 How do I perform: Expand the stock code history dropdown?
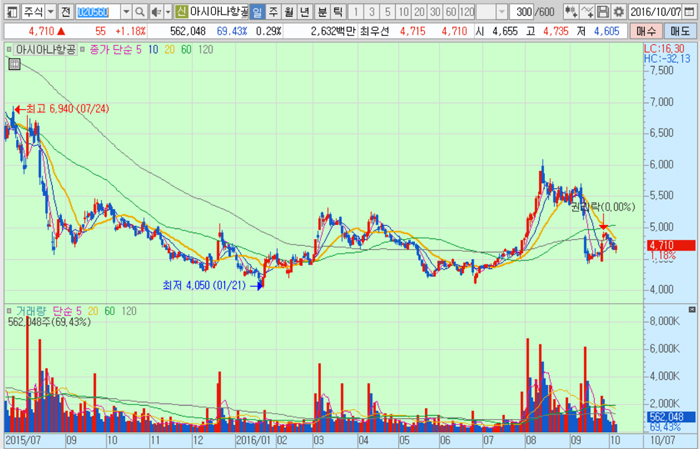tap(126, 12)
